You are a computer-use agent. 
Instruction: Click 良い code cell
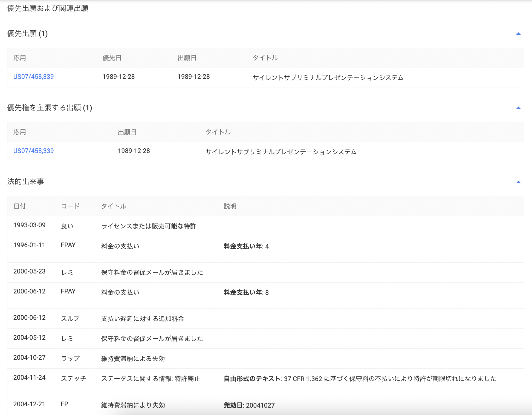pyautogui.click(x=67, y=226)
